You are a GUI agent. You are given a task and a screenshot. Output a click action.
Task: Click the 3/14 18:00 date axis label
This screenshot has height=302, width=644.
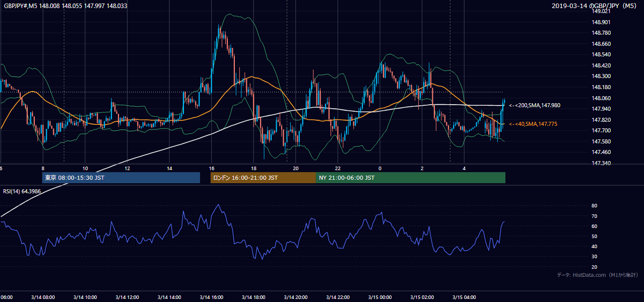[253, 297]
